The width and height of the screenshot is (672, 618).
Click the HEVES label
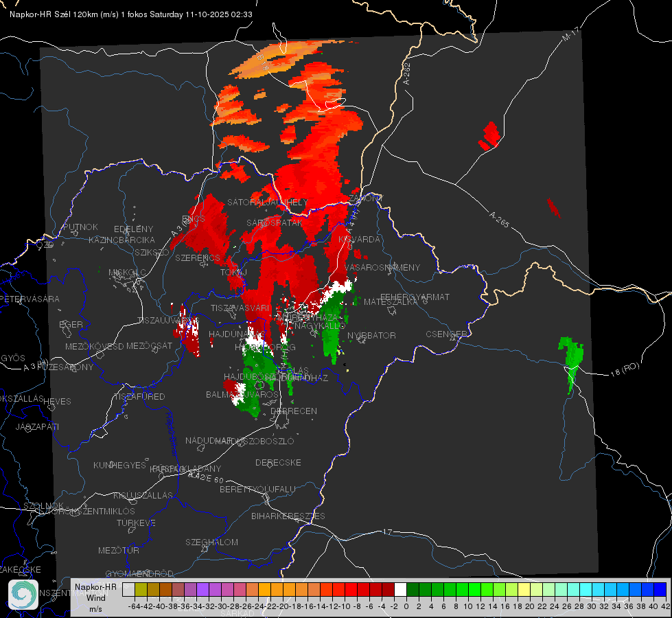pyautogui.click(x=58, y=402)
